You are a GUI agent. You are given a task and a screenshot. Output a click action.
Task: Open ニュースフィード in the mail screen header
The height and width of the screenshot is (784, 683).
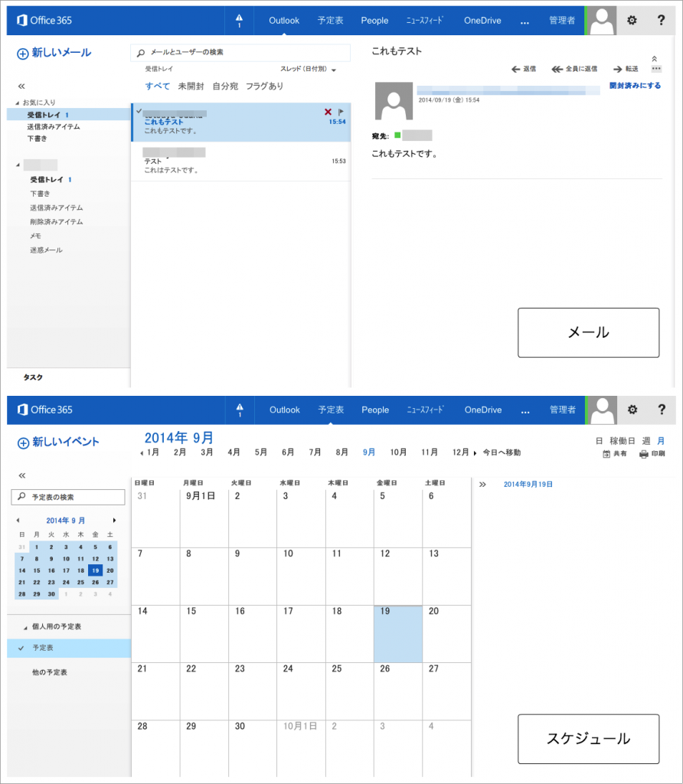pos(424,21)
